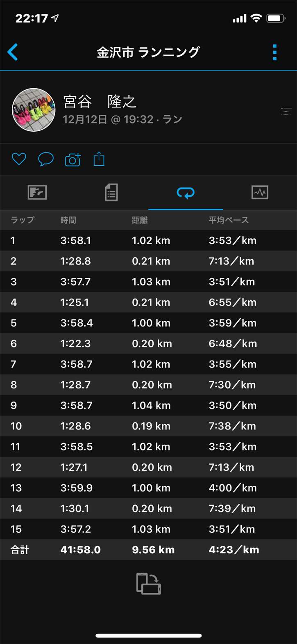Tap the rotate device icon at bottom

tap(148, 583)
